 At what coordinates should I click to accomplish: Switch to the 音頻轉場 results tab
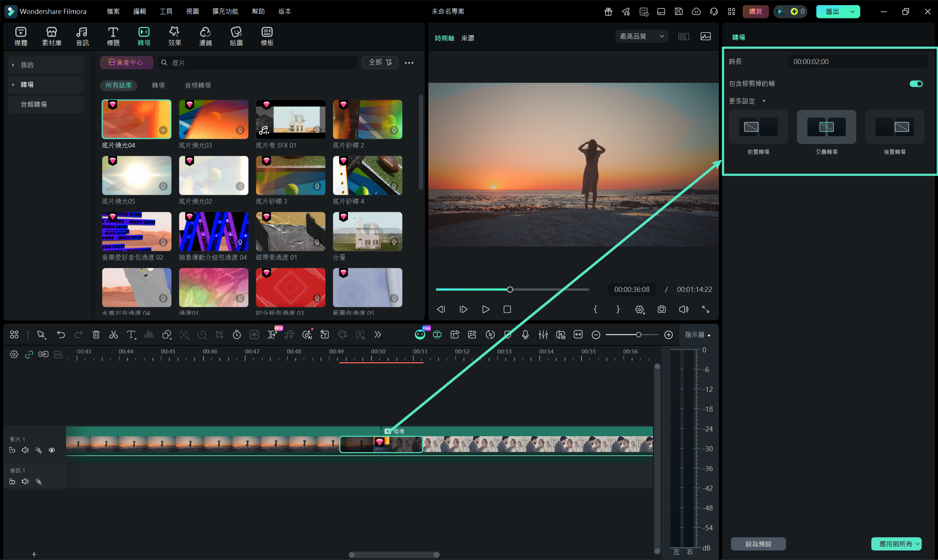coord(197,85)
